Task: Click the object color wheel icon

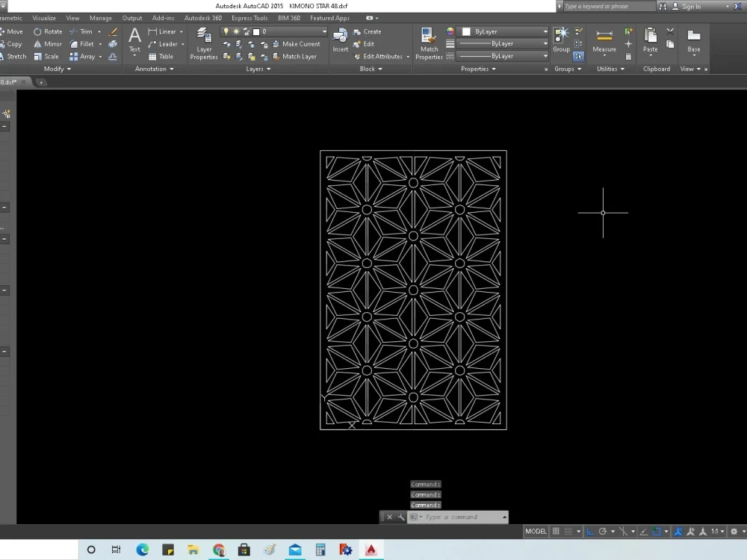Action: point(450,31)
